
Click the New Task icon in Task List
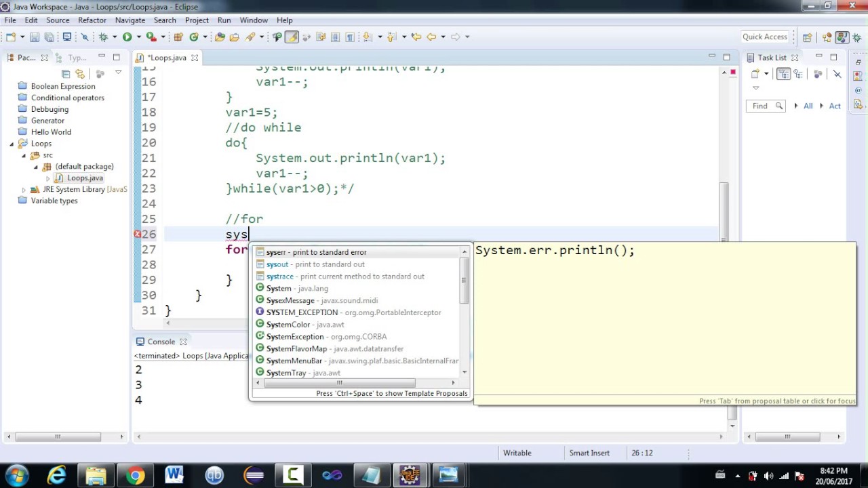pos(755,73)
